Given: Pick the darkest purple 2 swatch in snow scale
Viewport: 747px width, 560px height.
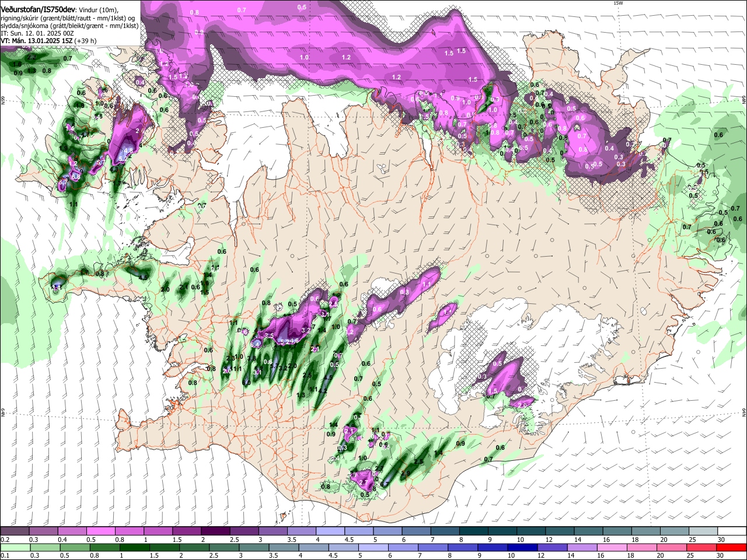Looking at the screenshot, I should point(215,531).
